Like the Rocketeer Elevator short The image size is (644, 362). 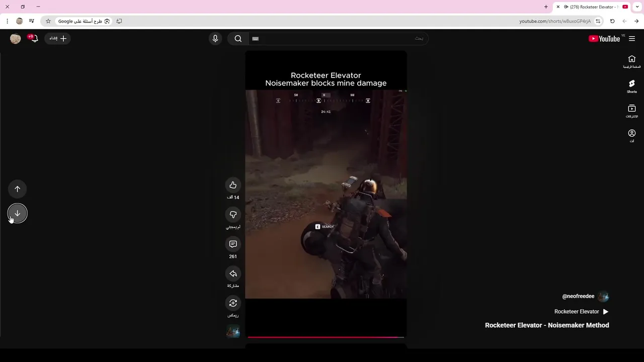233,185
